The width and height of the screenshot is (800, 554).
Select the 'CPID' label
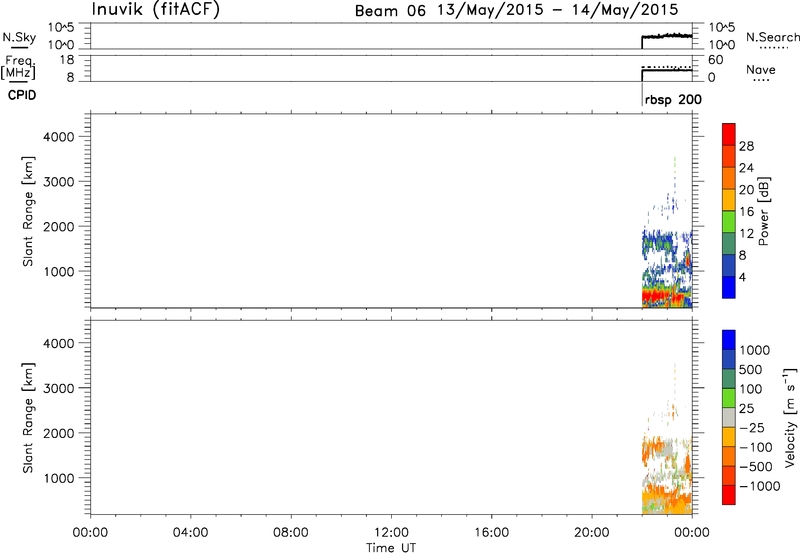click(22, 95)
